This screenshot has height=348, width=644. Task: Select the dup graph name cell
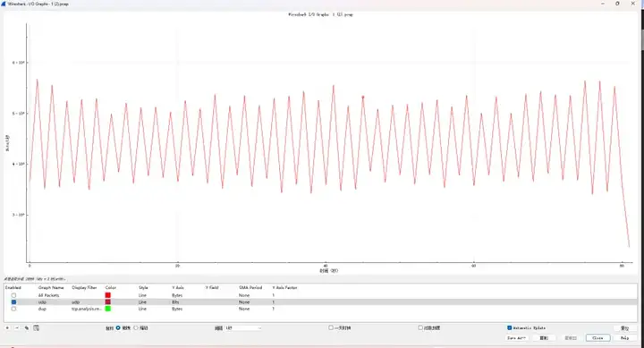click(x=42, y=309)
